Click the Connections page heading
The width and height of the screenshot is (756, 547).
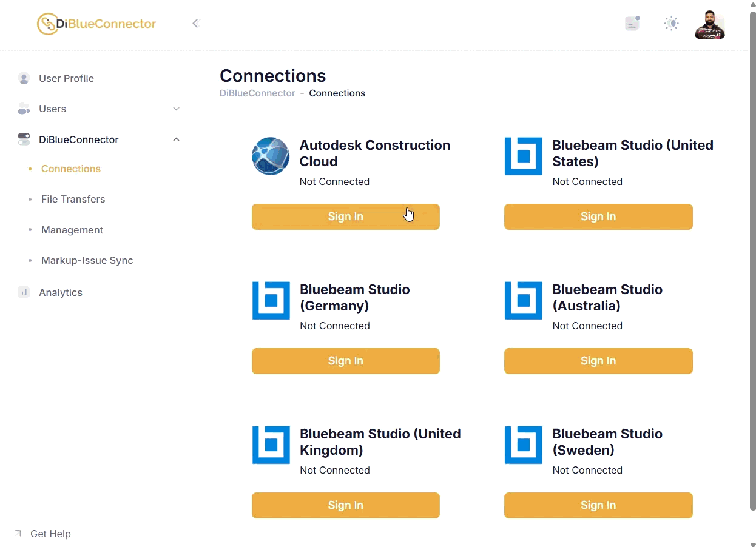click(x=273, y=76)
